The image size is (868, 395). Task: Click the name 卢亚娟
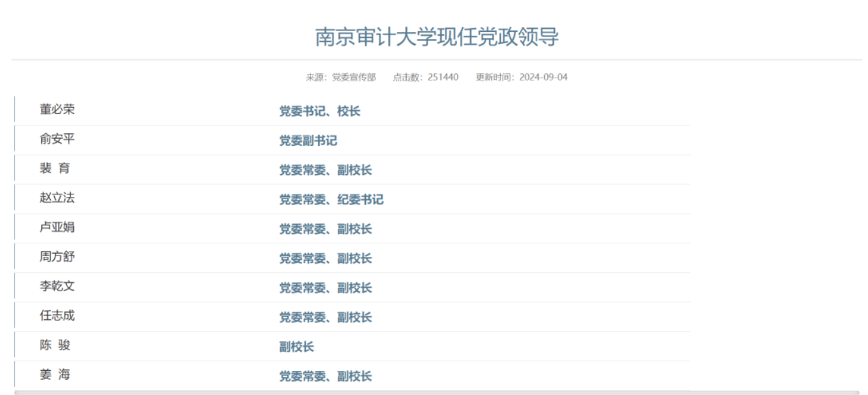tap(57, 227)
